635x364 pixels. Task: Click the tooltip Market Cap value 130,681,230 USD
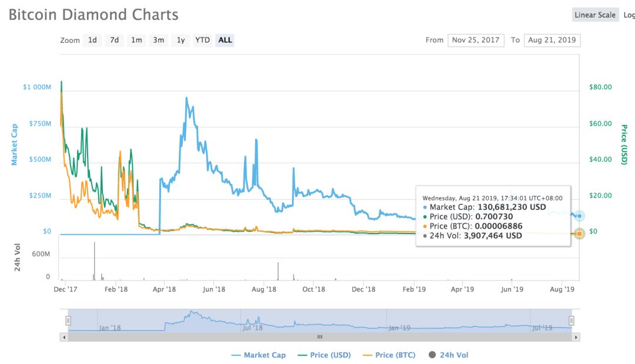pos(512,207)
